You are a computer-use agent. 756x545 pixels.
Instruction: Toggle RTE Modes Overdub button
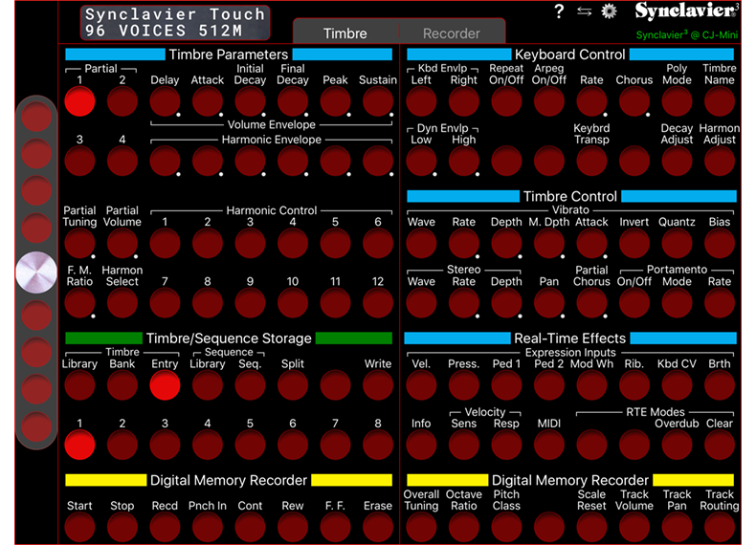tap(677, 445)
